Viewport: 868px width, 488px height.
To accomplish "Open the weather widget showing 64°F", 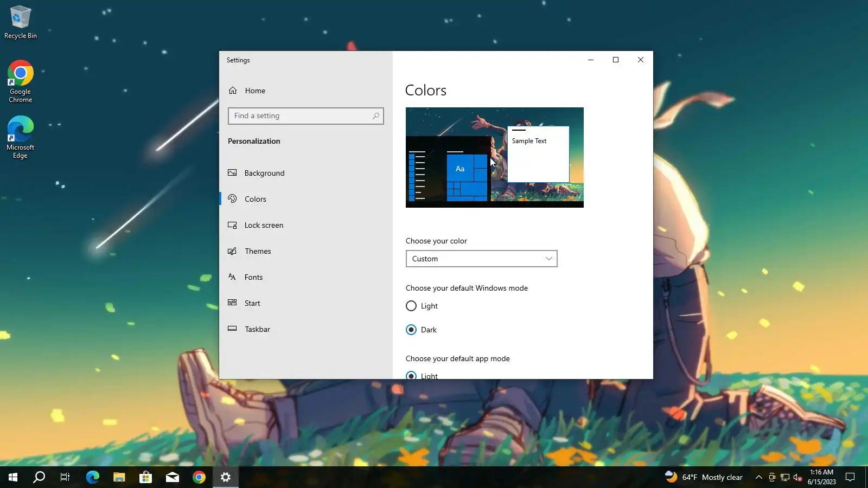I will click(x=704, y=477).
